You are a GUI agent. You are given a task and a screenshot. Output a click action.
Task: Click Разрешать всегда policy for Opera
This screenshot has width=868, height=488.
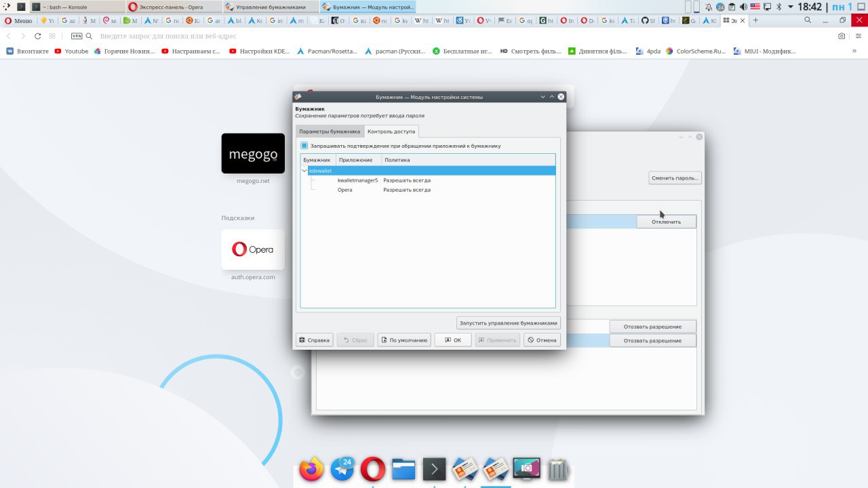pyautogui.click(x=407, y=190)
